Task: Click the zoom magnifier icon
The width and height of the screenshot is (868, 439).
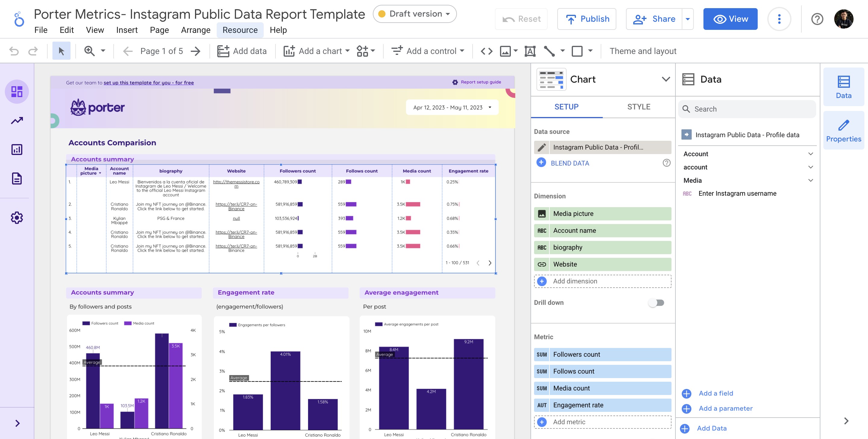Action: pyautogui.click(x=89, y=51)
